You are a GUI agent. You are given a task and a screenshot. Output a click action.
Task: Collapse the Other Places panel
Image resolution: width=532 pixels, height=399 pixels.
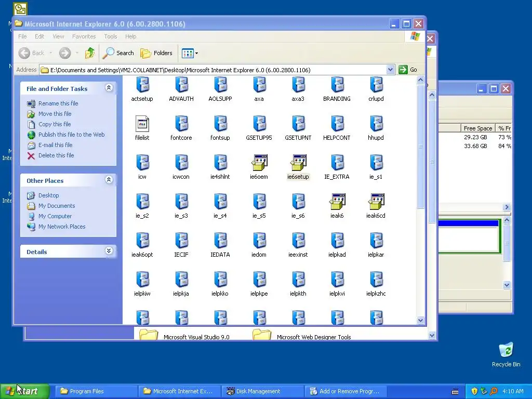click(109, 180)
